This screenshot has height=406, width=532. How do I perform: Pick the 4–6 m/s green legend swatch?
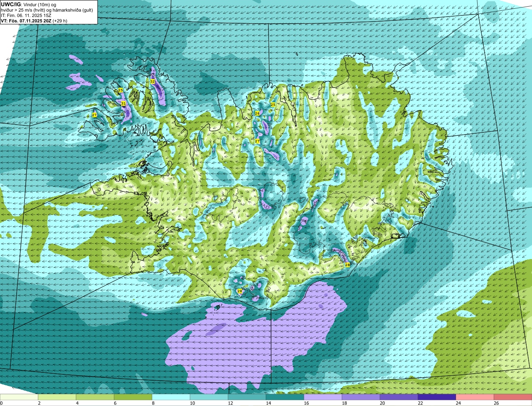pyautogui.click(x=95, y=397)
